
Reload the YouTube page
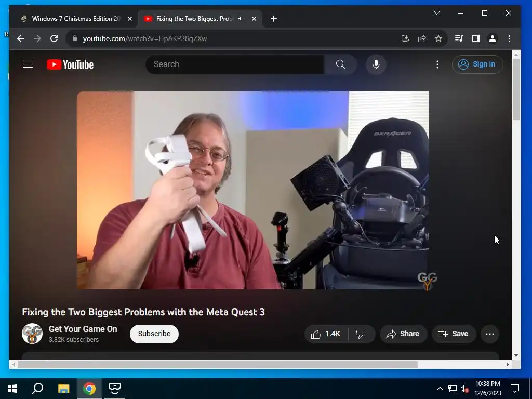(54, 38)
